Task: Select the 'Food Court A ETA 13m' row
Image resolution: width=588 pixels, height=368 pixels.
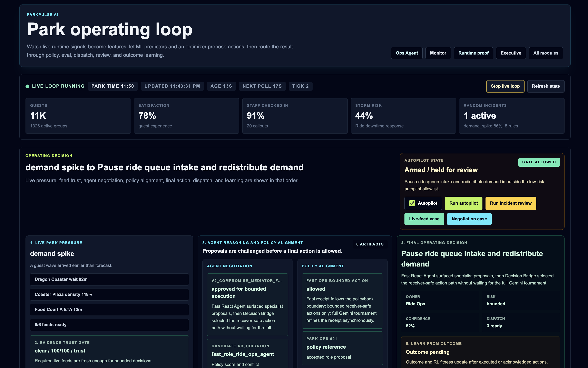Action: (109, 310)
